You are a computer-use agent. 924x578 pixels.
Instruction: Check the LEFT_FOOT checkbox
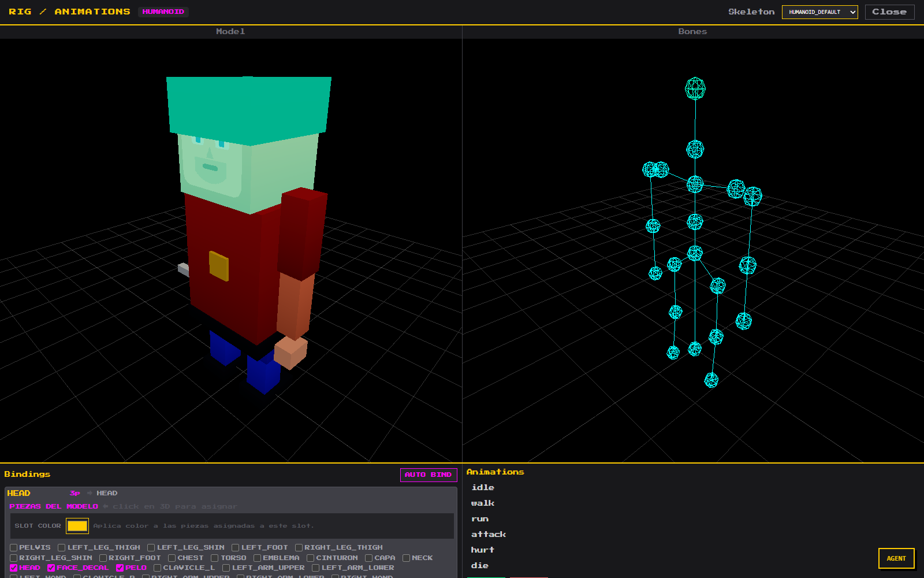click(236, 548)
